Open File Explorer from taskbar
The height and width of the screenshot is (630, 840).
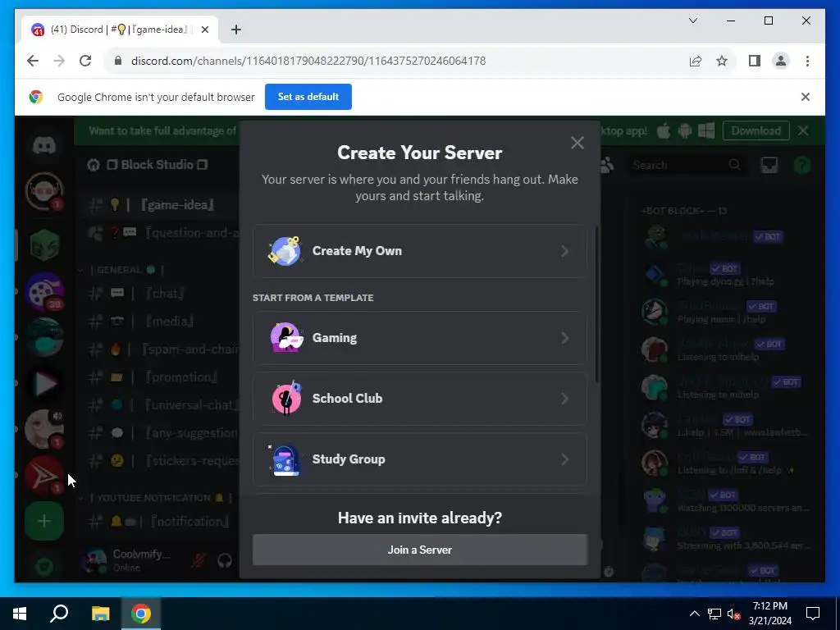click(x=100, y=614)
